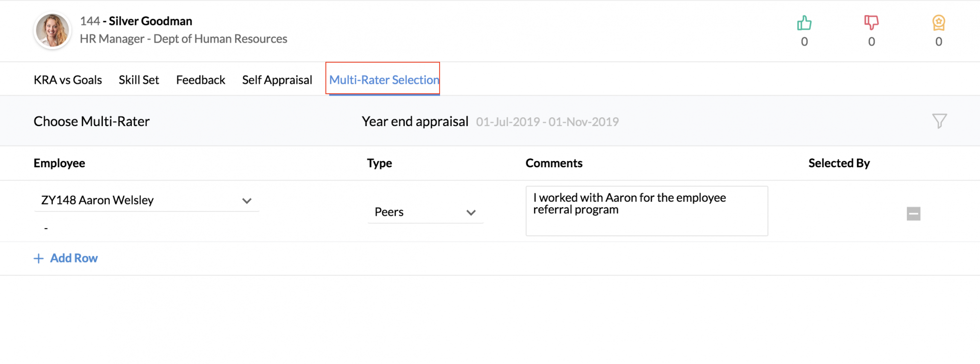The height and width of the screenshot is (364, 980).
Task: Click the plus icon beside Add Row
Action: point(39,259)
